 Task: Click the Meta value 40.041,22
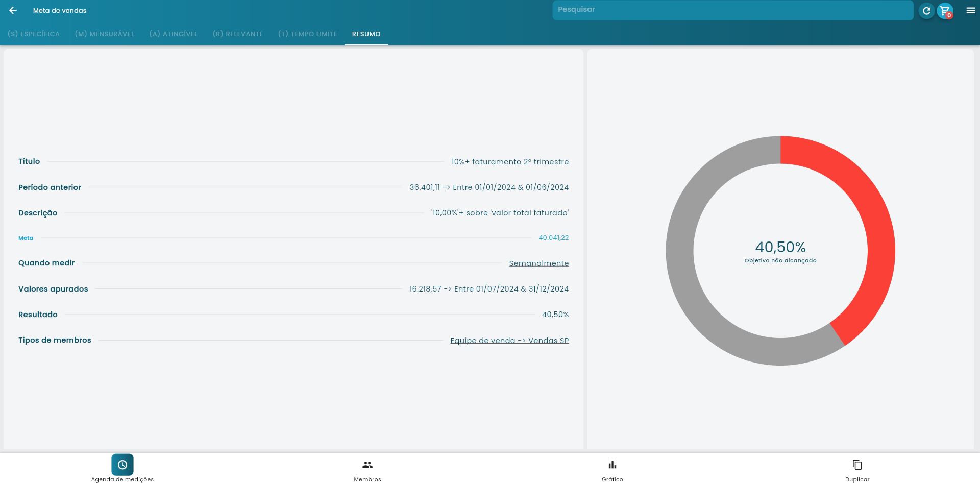click(553, 238)
